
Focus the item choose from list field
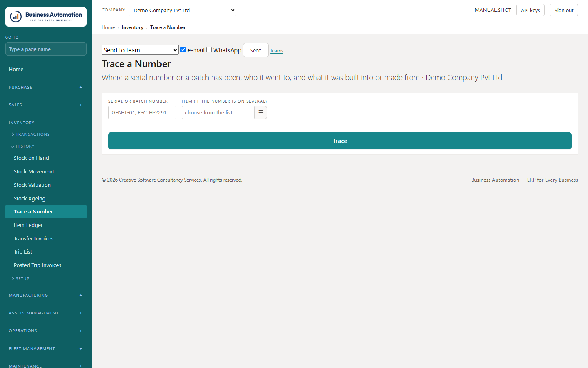218,112
